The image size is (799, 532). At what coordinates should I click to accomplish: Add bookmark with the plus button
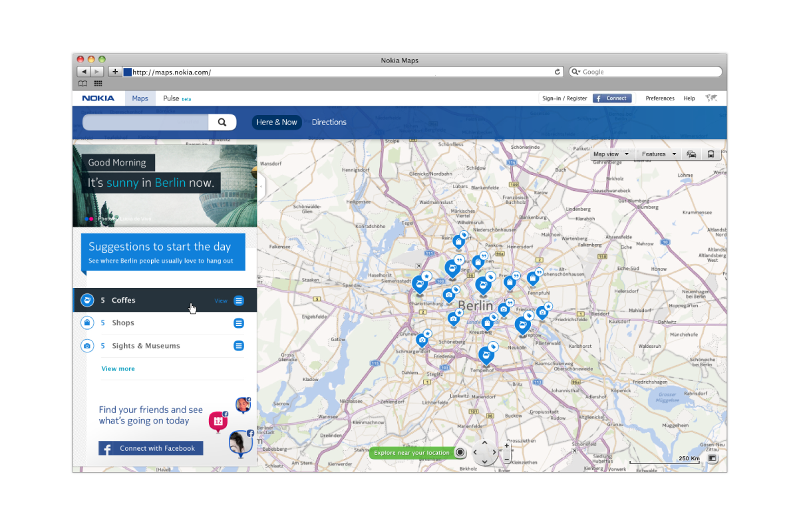click(115, 72)
